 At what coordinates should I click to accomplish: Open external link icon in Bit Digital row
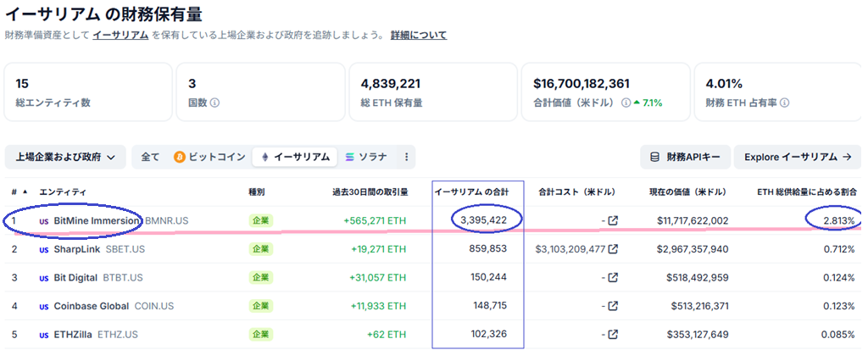tap(613, 278)
